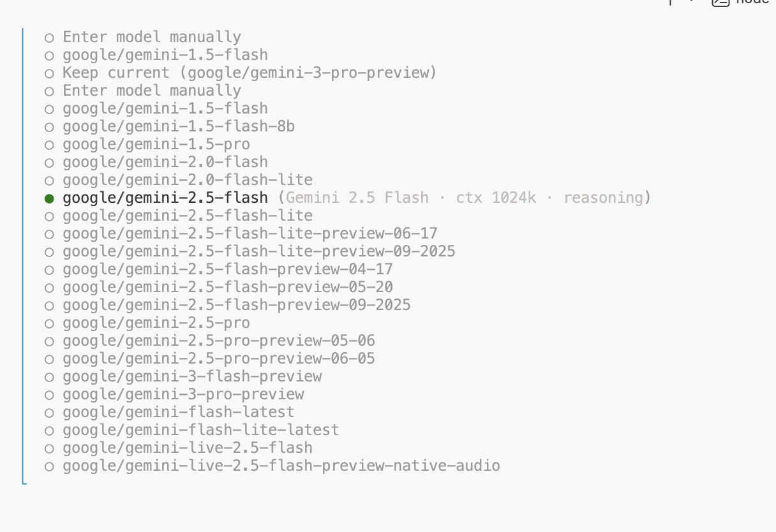Choose gemini-2.5-pro-preview-06-05 model
Screen dimensions: 776x532
(x=218, y=358)
